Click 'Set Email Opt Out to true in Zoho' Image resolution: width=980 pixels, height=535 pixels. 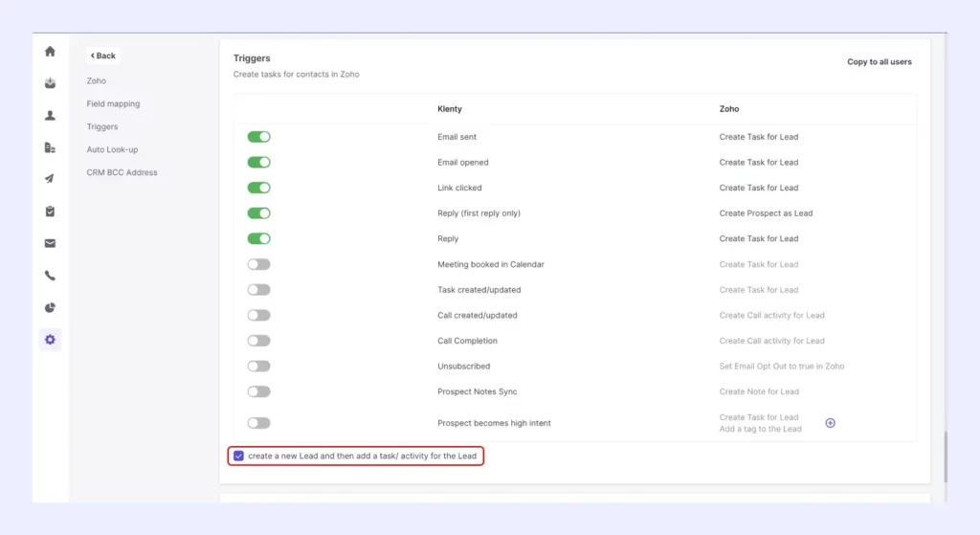coord(781,367)
